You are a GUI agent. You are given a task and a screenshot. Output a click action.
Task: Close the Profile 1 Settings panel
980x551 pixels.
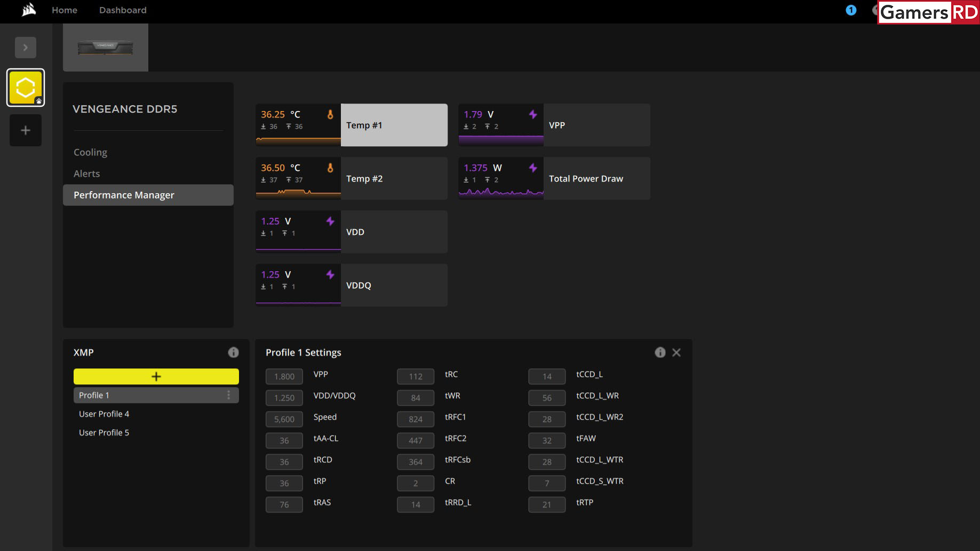(676, 352)
